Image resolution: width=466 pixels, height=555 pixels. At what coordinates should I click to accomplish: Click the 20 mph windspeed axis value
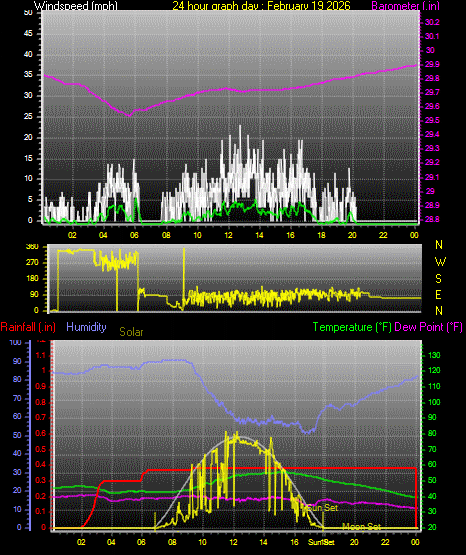[x=28, y=137]
